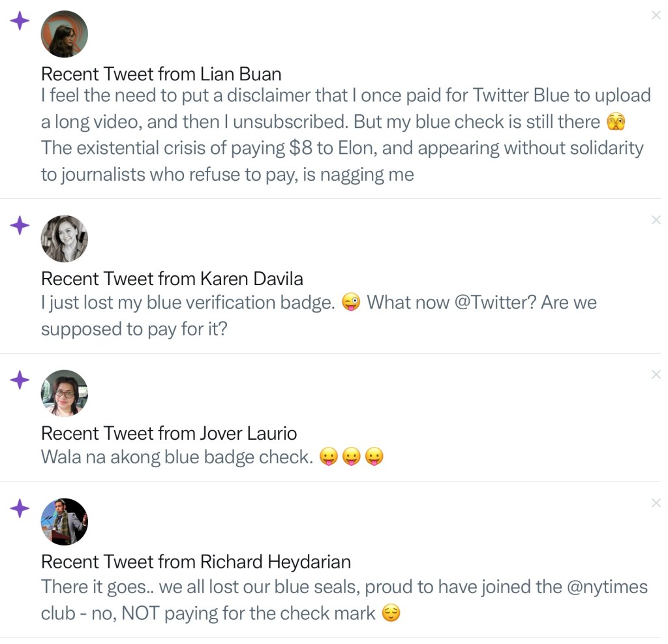Dismiss the Karen Davila tweet notification
This screenshot has width=668, height=644.
[x=656, y=221]
